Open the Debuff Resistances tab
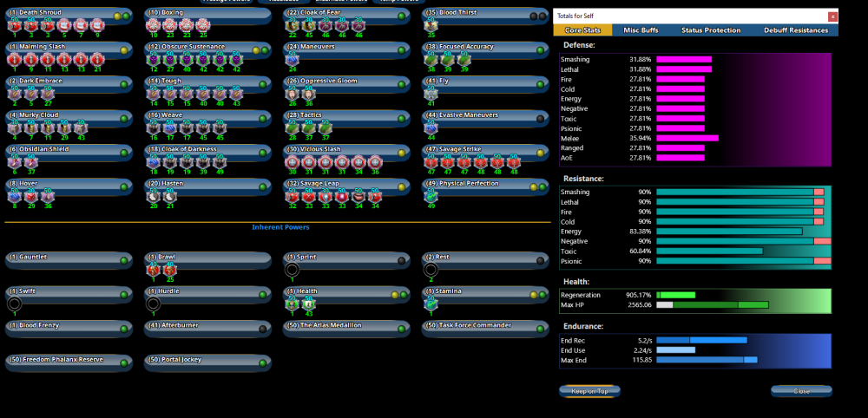 (795, 30)
